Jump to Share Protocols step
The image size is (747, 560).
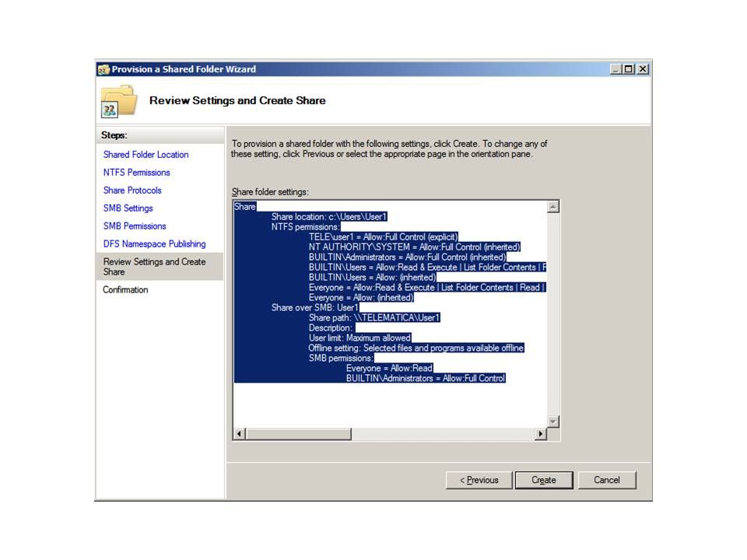132,191
